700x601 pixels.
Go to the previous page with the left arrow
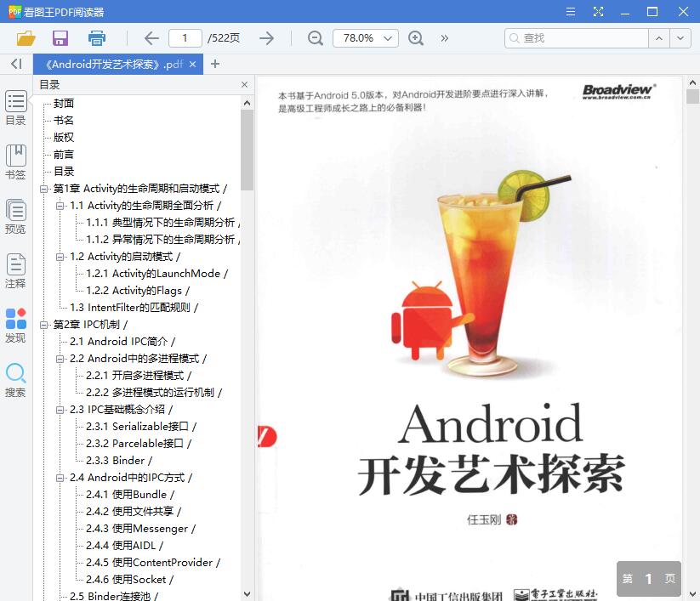151,38
